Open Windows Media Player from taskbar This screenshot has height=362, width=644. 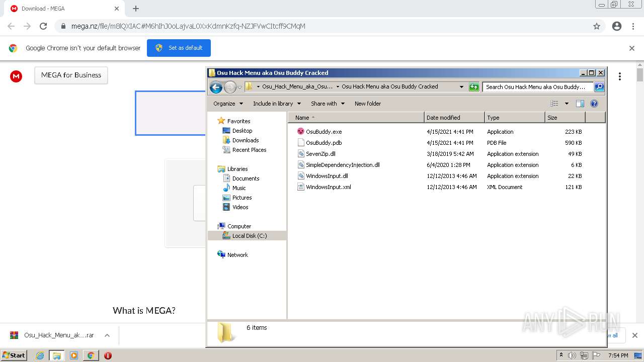[x=73, y=355]
